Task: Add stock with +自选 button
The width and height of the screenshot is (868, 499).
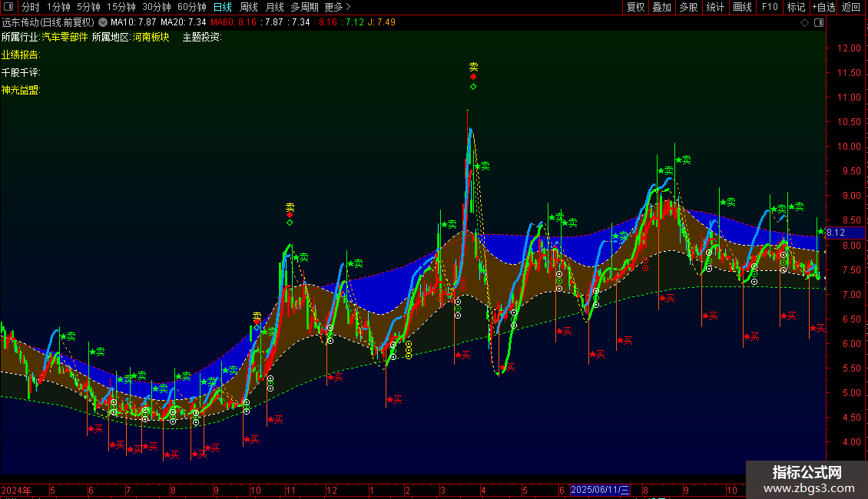Action: pos(823,7)
